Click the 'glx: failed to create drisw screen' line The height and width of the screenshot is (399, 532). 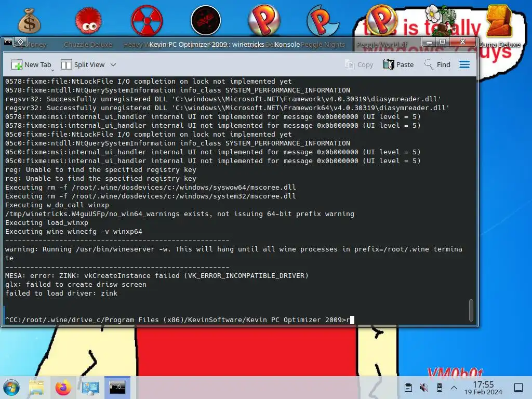point(76,284)
